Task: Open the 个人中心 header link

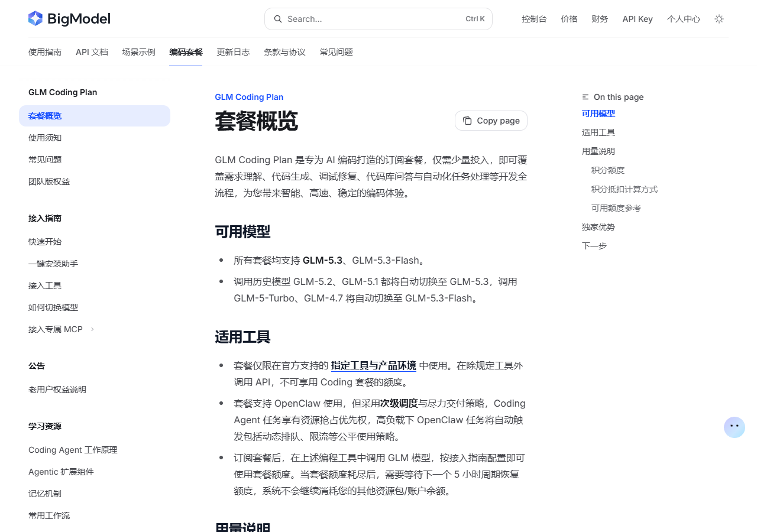Action: tap(684, 19)
